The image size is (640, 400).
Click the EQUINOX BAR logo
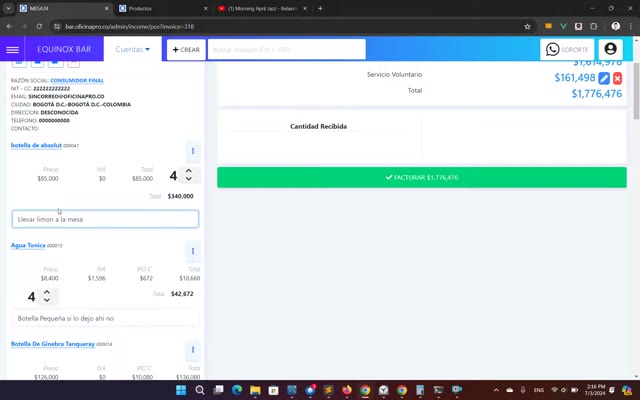tap(64, 49)
